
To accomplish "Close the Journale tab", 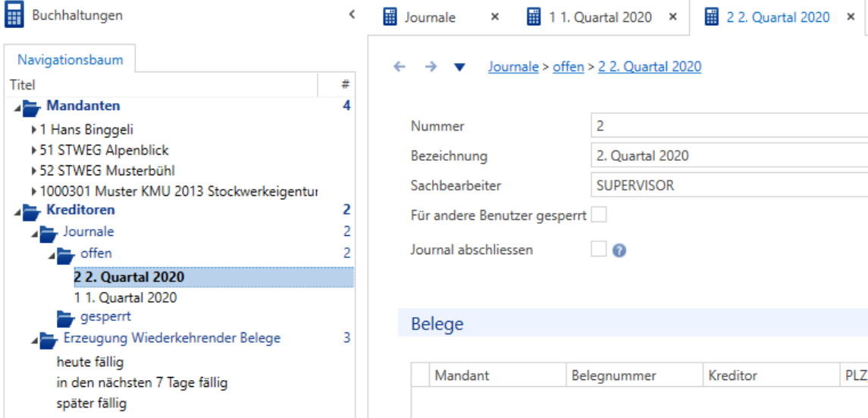I will click(495, 17).
